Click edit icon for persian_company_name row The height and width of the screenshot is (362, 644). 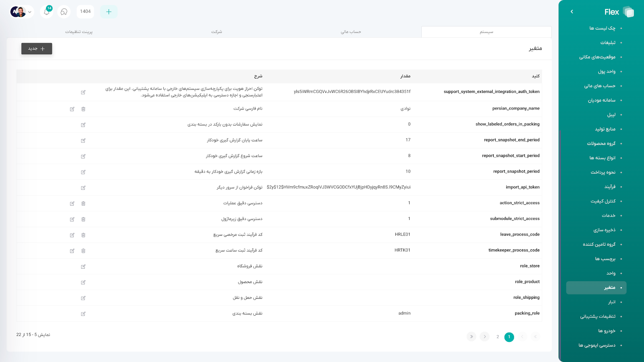point(72,109)
